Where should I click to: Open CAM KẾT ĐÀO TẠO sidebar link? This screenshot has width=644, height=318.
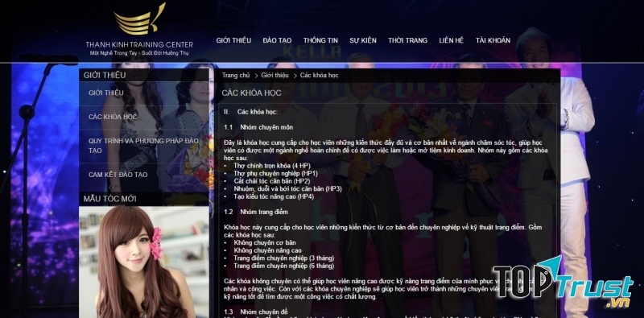point(118,175)
